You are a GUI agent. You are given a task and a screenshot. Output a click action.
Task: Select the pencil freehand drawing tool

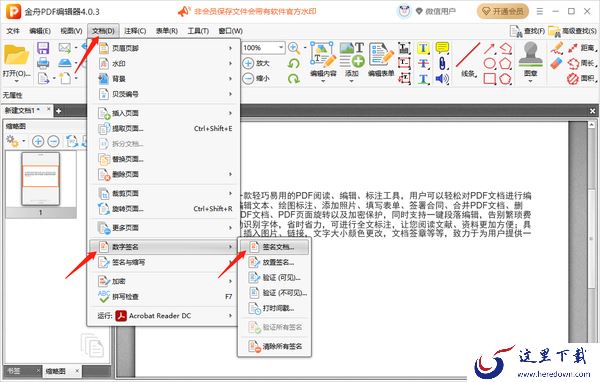557,48
